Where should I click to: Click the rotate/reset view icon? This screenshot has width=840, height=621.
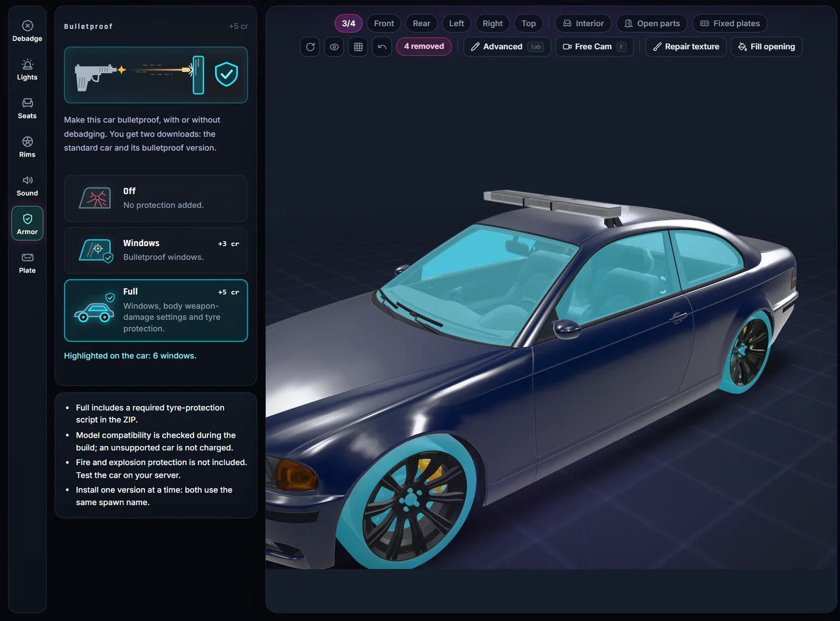coord(310,47)
